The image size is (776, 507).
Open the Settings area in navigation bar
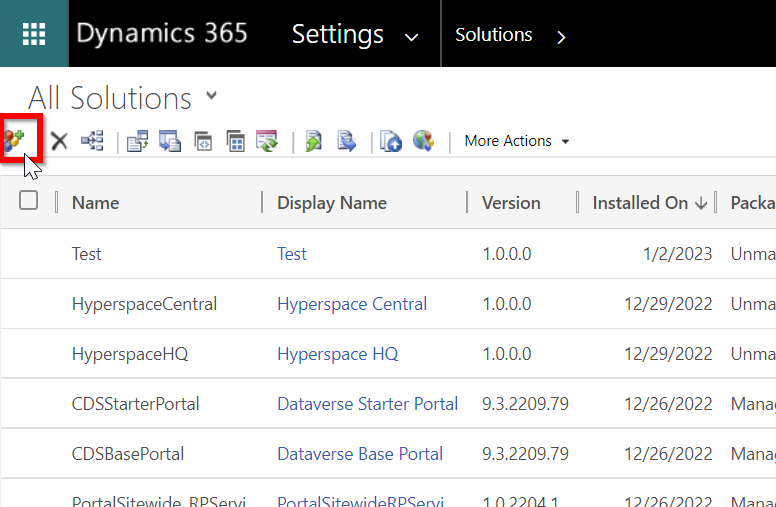click(x=338, y=34)
